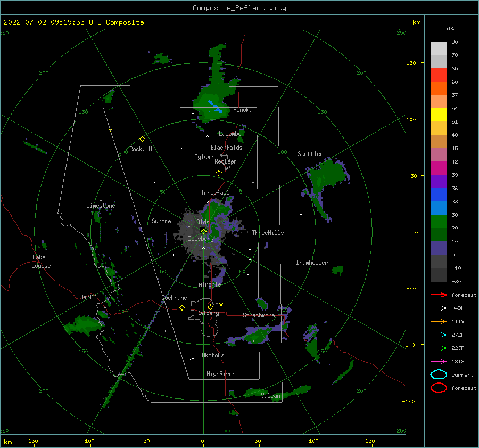Click the yellow diamond marker above Calgary label

[210, 307]
